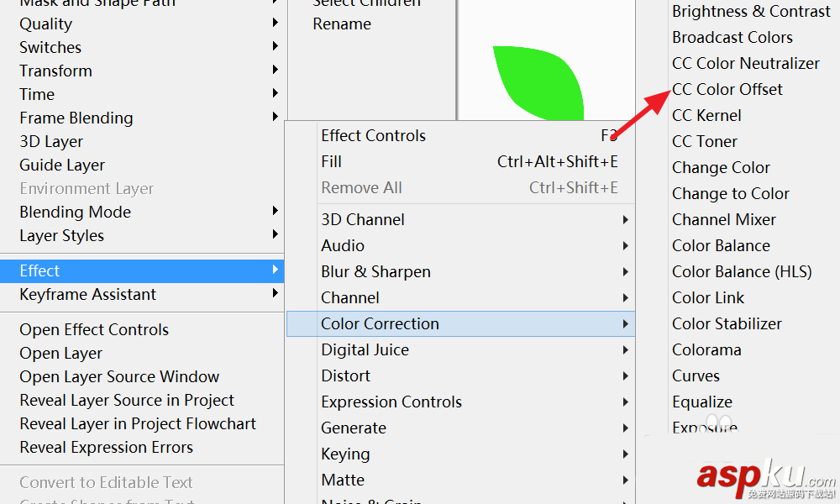
Task: Click Rename in the context menu
Action: (342, 24)
